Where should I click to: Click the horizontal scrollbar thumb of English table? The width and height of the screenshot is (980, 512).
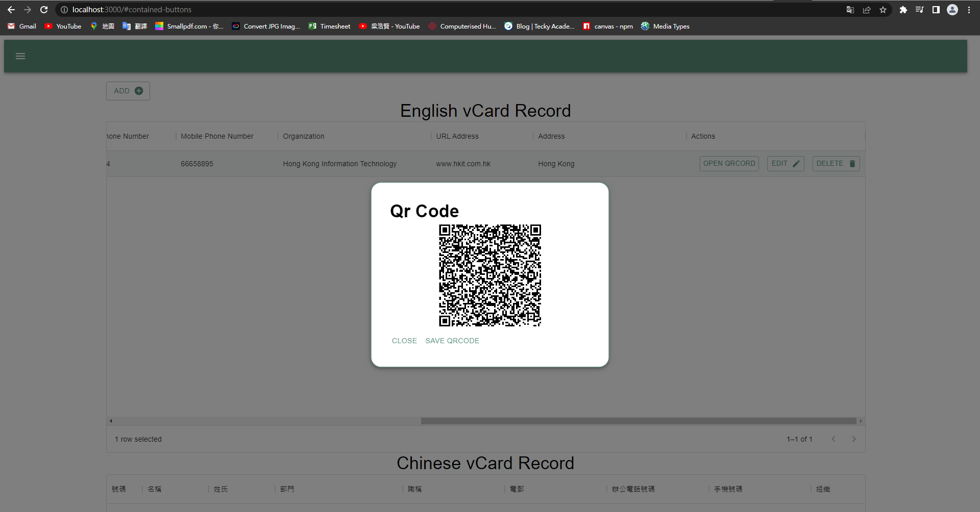[x=639, y=421]
